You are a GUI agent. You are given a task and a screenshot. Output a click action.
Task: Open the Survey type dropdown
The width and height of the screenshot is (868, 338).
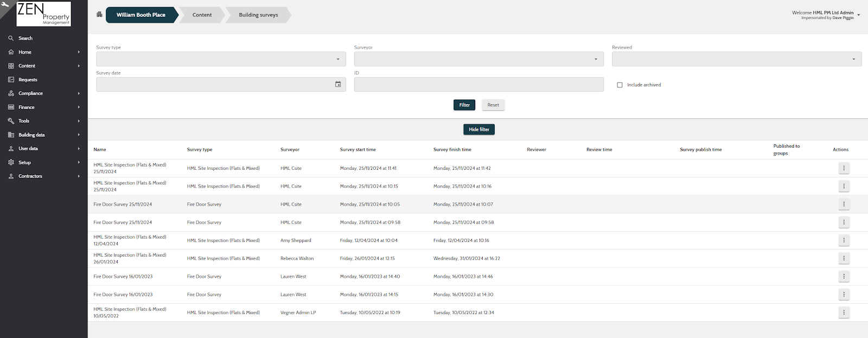[x=221, y=59]
